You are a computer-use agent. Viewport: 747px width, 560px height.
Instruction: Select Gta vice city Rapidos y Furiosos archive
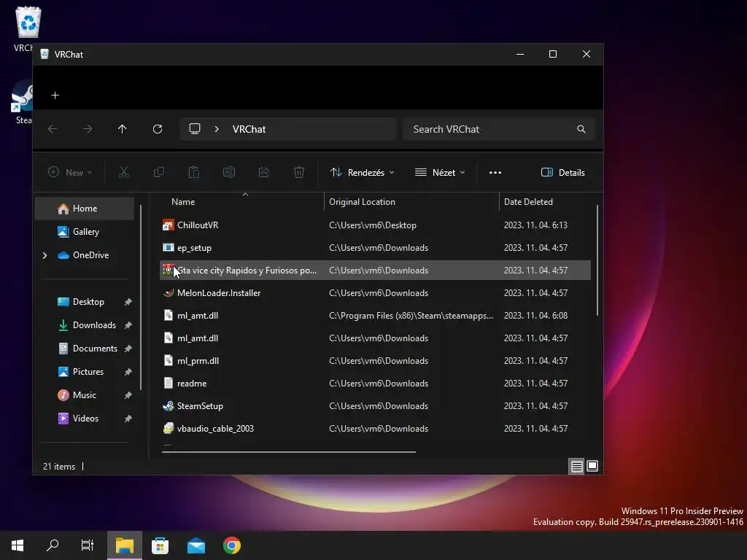click(375, 271)
